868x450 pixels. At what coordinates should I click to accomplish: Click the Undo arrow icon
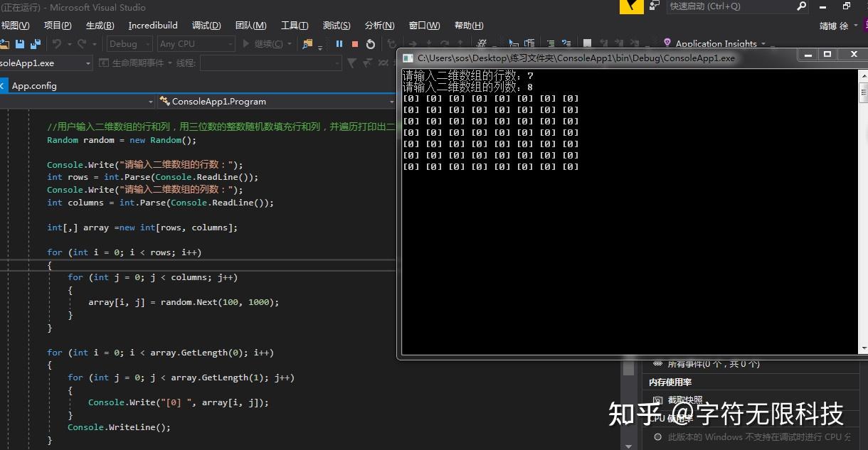click(57, 44)
